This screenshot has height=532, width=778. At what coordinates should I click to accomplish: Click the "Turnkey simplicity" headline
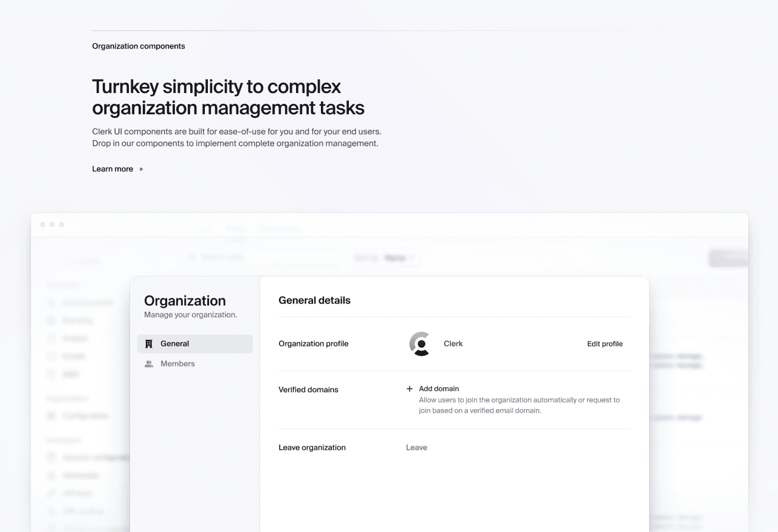229,97
